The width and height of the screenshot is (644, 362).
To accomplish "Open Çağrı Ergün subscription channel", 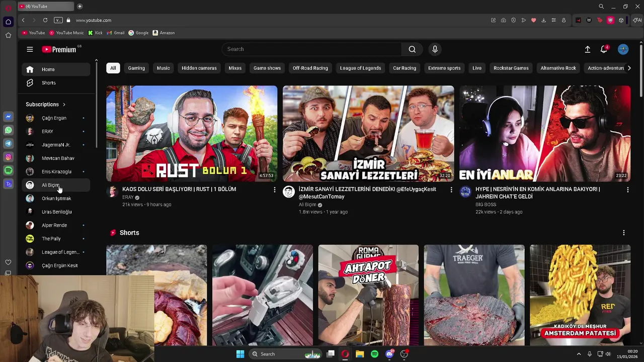I will coord(56,118).
